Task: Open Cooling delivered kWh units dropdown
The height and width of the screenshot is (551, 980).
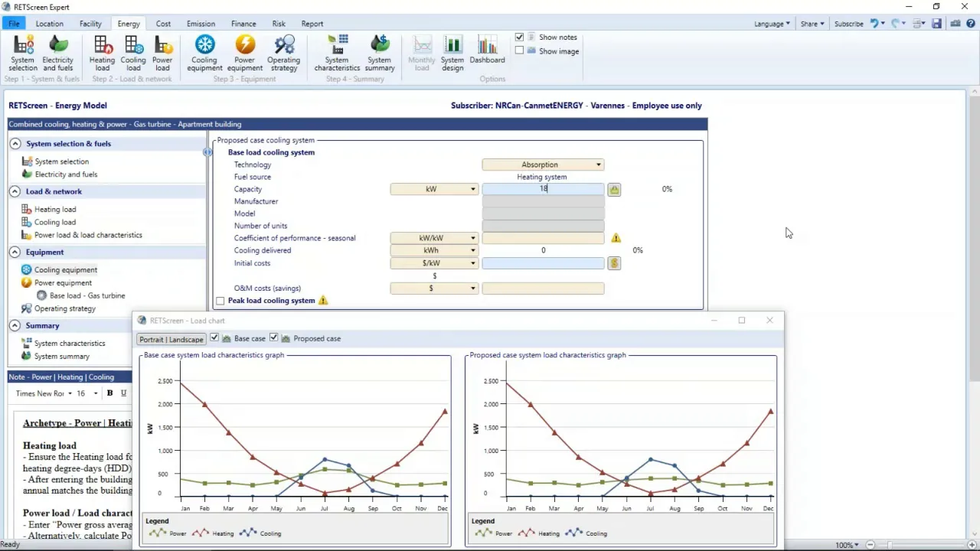Action: point(434,250)
